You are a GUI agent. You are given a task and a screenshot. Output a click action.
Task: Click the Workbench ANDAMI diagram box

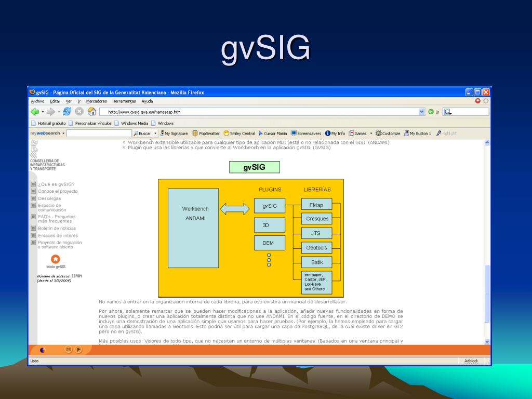pyautogui.click(x=193, y=228)
